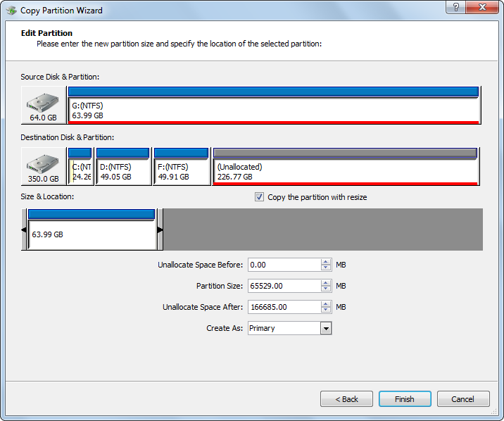The height and width of the screenshot is (421, 504).
Task: Increase Unallocate Space Before with up arrow
Action: click(326, 262)
